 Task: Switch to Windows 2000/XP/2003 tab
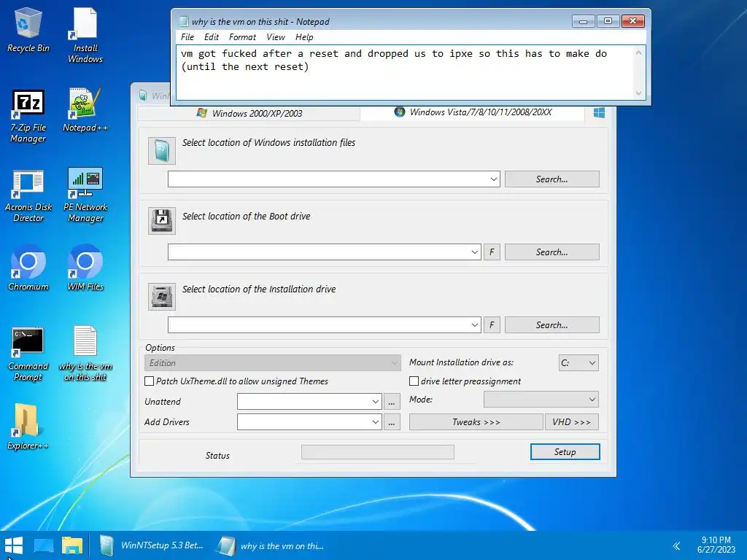(249, 113)
